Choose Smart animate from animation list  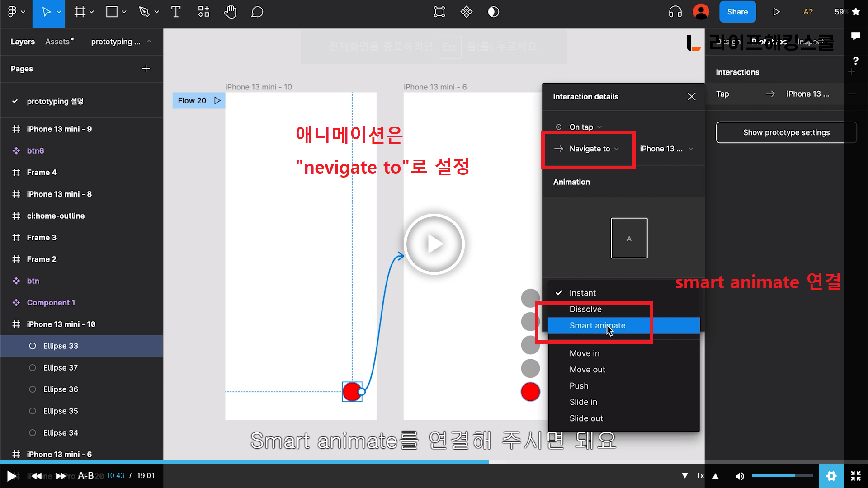tap(597, 325)
